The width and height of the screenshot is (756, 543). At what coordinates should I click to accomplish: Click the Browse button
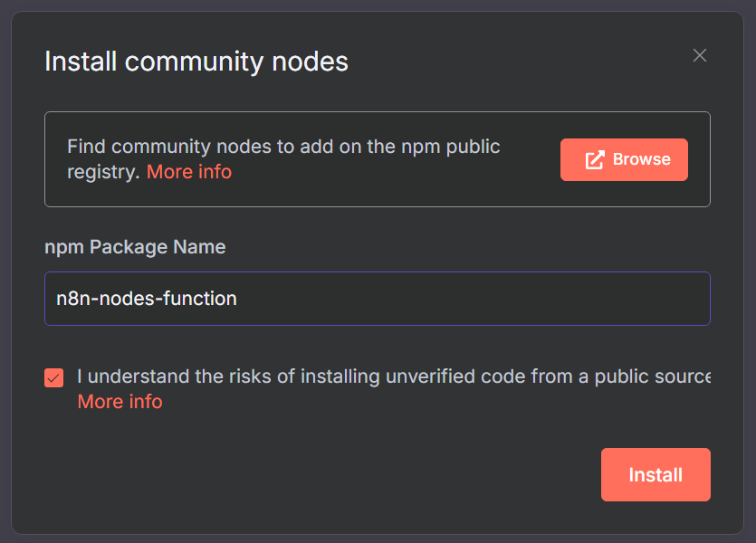coord(624,159)
